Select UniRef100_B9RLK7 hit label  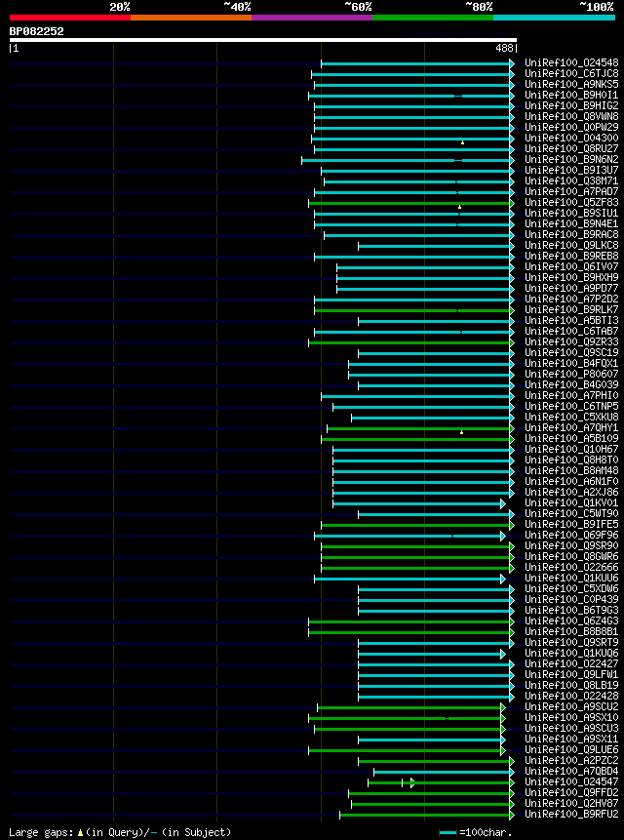[x=571, y=309]
